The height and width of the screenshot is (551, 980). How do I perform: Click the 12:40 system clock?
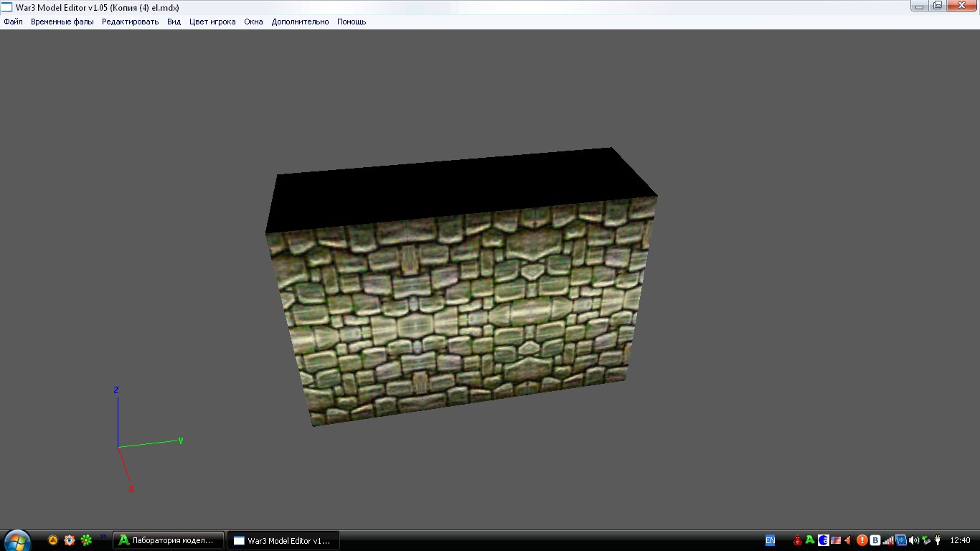pyautogui.click(x=960, y=540)
